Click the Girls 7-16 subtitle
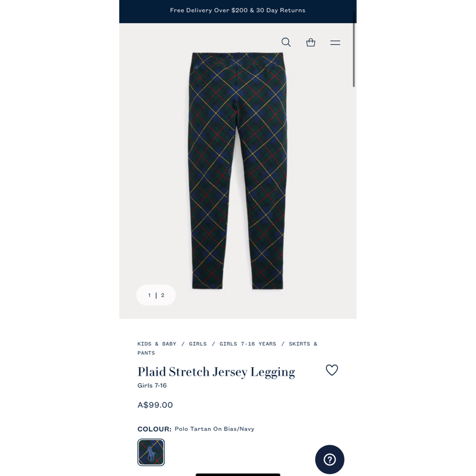The width and height of the screenshot is (476, 476). click(152, 386)
